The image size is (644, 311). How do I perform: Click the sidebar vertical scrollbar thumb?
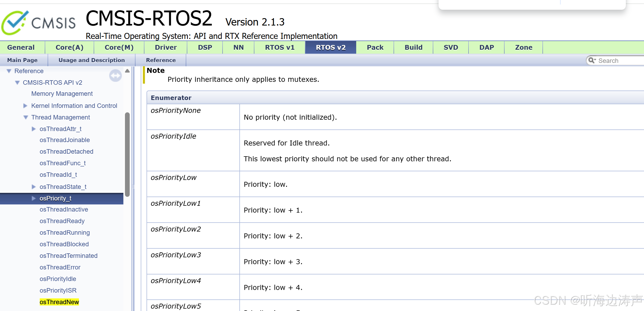(127, 155)
